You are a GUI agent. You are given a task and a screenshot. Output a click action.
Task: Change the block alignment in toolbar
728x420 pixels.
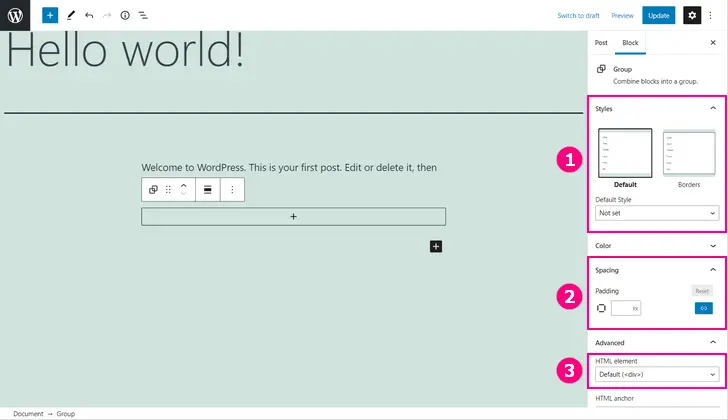tap(208, 189)
